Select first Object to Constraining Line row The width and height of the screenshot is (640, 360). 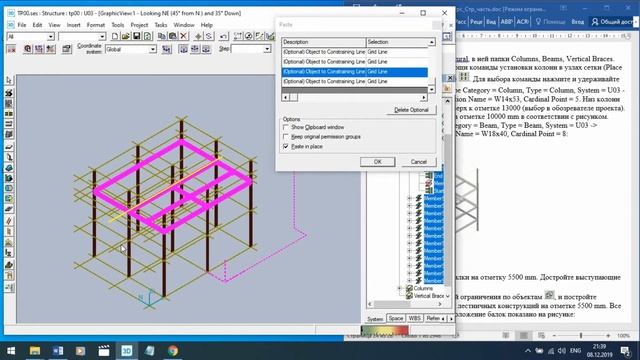pyautogui.click(x=355, y=52)
